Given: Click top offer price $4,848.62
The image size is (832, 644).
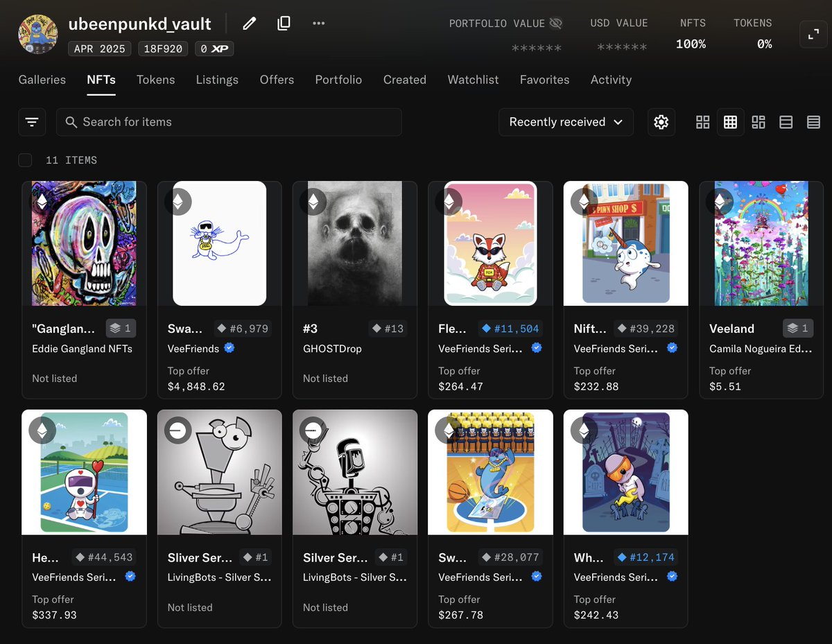Looking at the screenshot, I should (196, 387).
